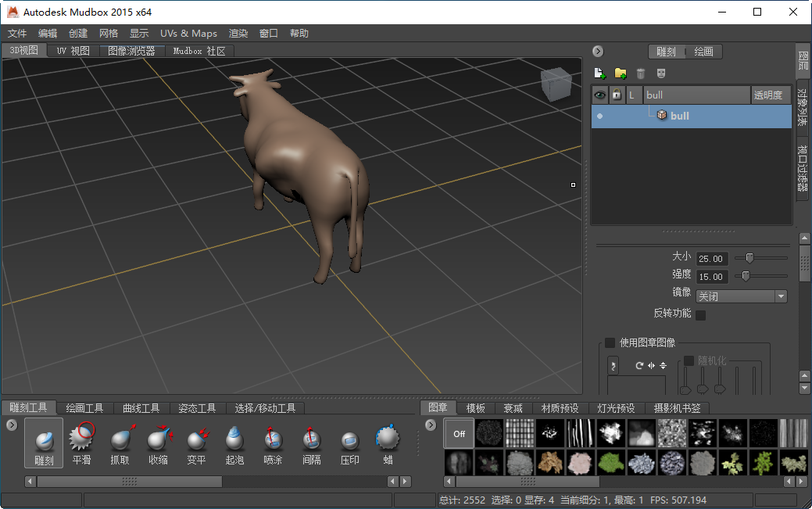
Task: Click the 大小 value field 25.00
Action: (712, 259)
